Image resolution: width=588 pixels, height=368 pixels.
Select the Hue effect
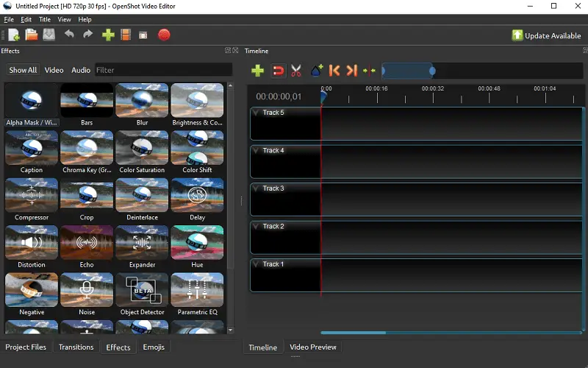pos(197,247)
